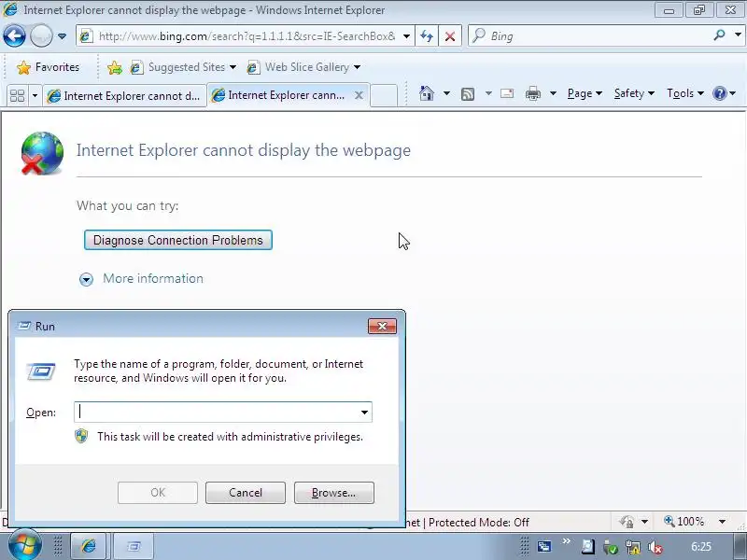The width and height of the screenshot is (747, 560).
Task: Click the Read Mail envelope icon
Action: click(507, 93)
